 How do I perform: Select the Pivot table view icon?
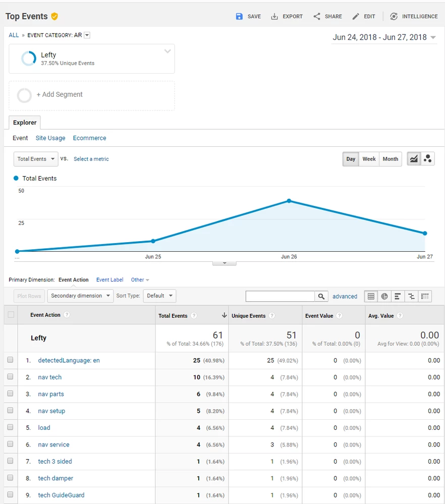(425, 296)
